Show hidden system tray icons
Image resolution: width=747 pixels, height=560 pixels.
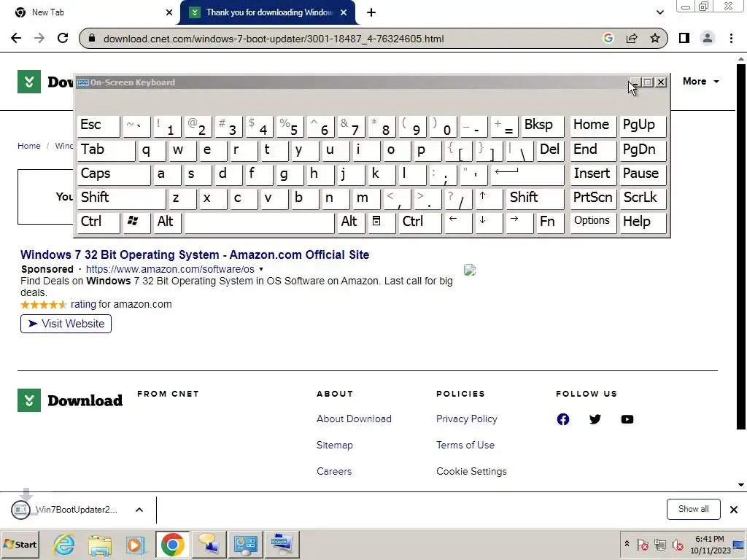(627, 543)
